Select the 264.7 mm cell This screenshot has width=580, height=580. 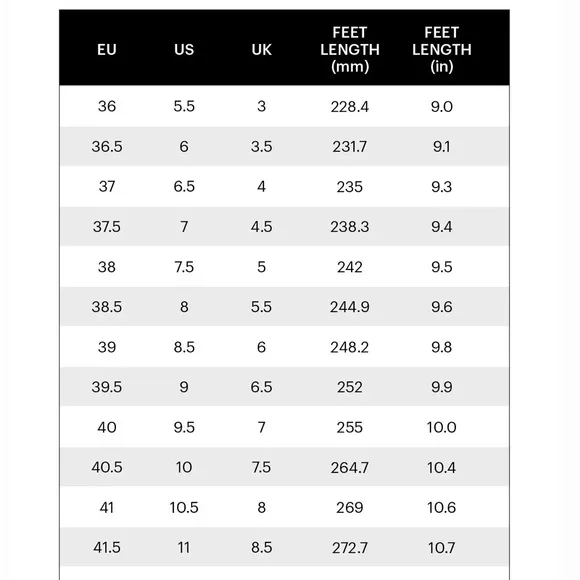[x=350, y=468]
